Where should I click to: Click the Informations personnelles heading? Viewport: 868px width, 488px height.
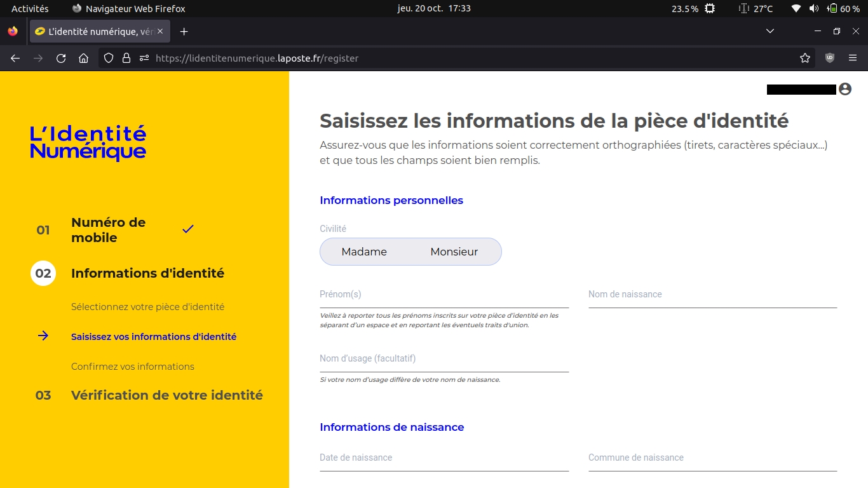point(391,201)
